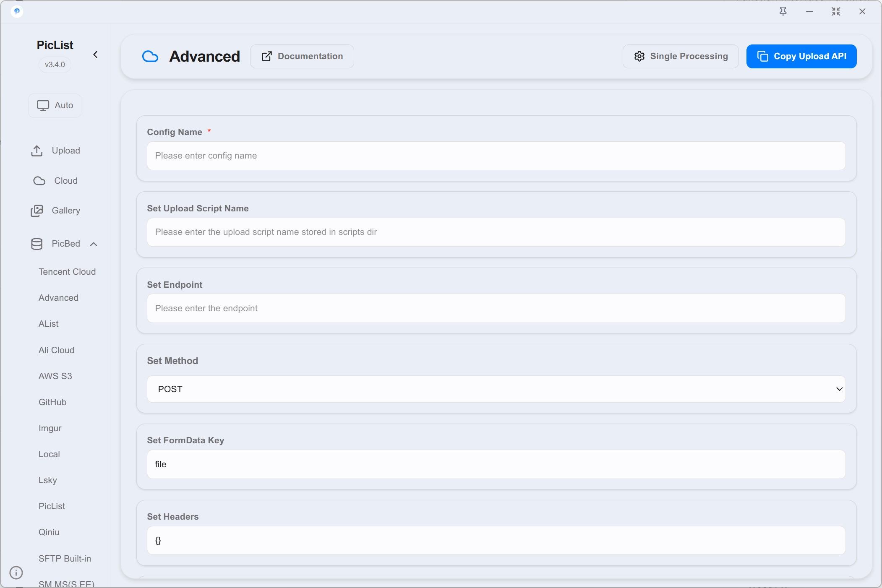Focus the Config Name input field
Viewport: 882px width, 588px height.
click(x=496, y=156)
